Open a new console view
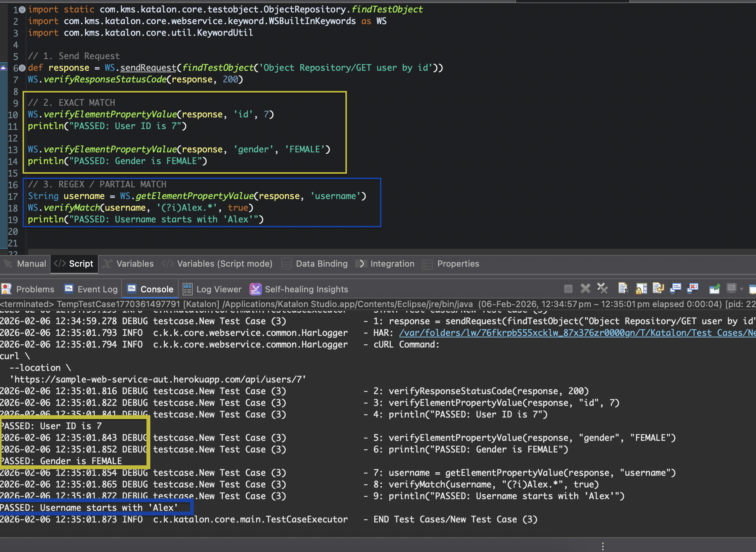Viewport: 756px width, 552px height. click(753, 288)
